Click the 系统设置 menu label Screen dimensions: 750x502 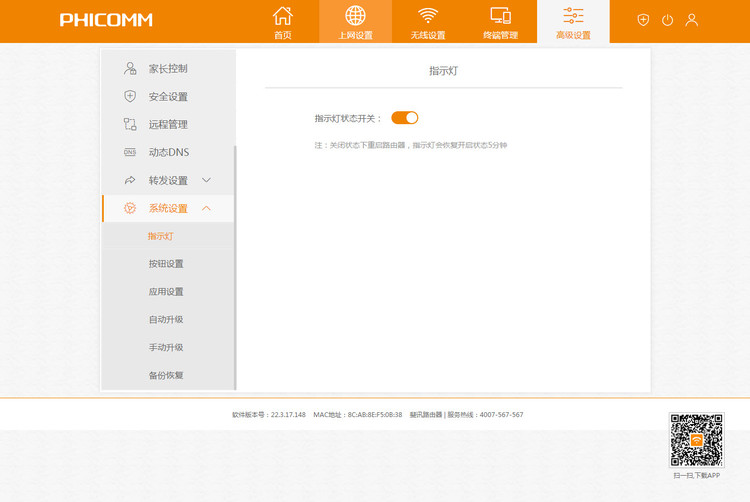click(x=168, y=208)
